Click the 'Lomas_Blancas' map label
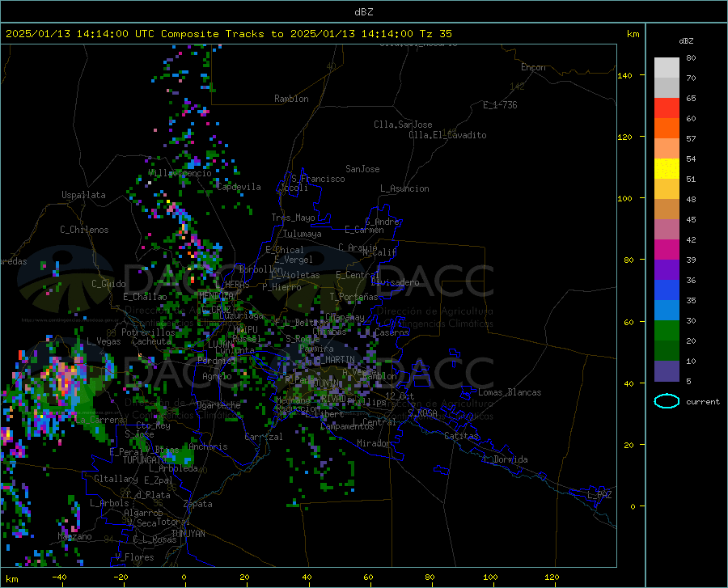This screenshot has height=588, width=728. 510,392
